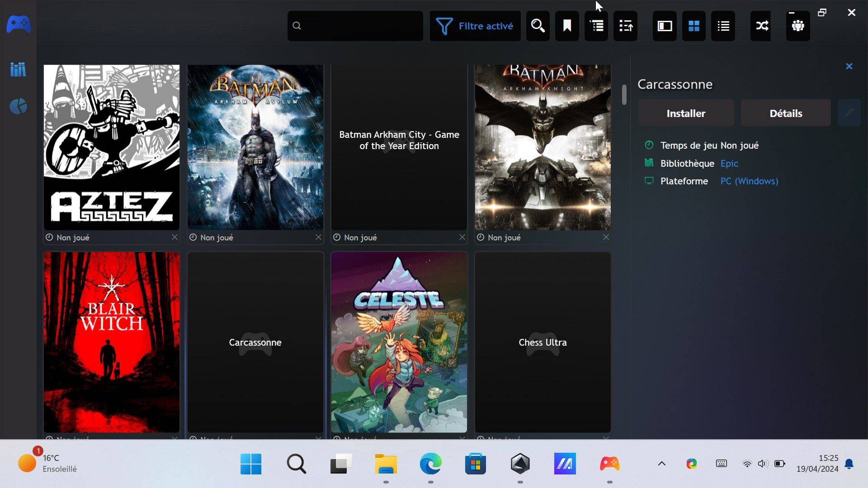Viewport: 868px width, 488px height.
Task: Open Détails for Carcassonne
Action: click(x=786, y=113)
